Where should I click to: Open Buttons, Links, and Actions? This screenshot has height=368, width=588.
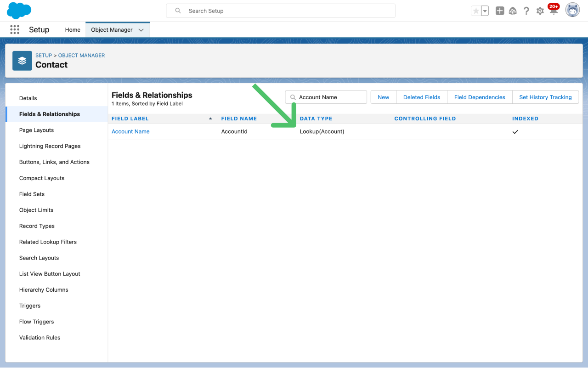54,162
